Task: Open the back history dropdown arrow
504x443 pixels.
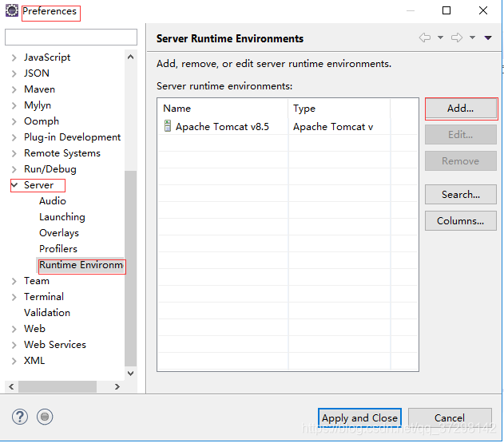Action: [440, 38]
